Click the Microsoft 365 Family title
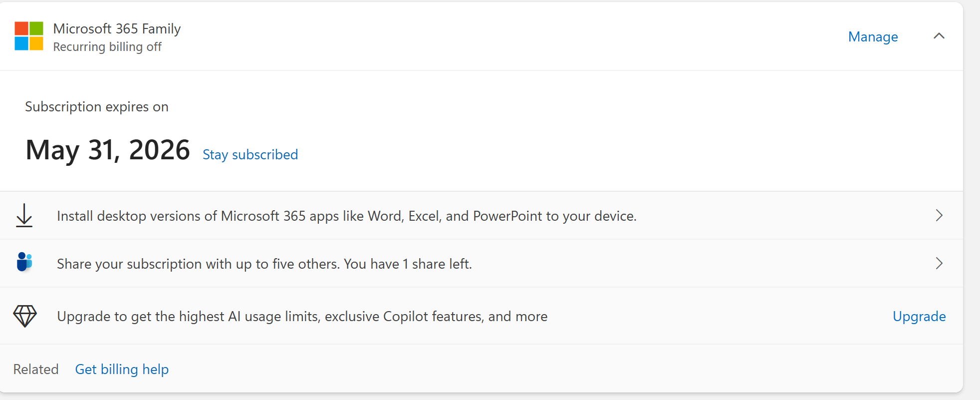The image size is (980, 400). (x=117, y=28)
